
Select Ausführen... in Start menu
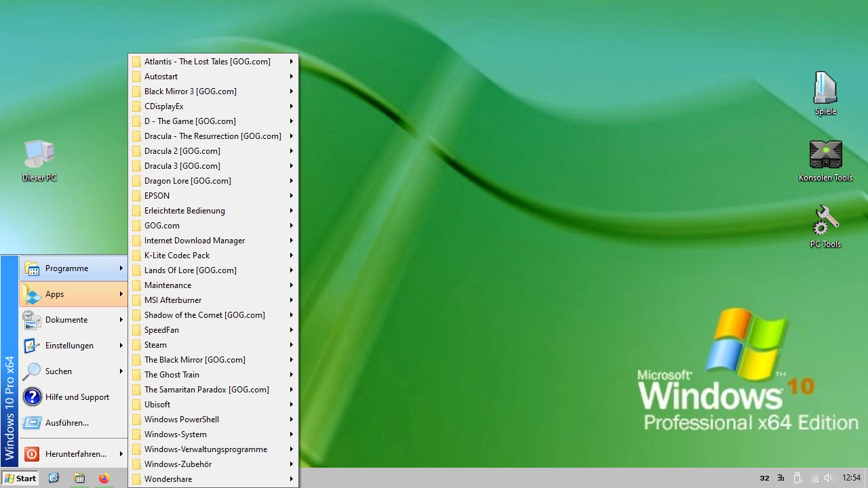tap(73, 423)
